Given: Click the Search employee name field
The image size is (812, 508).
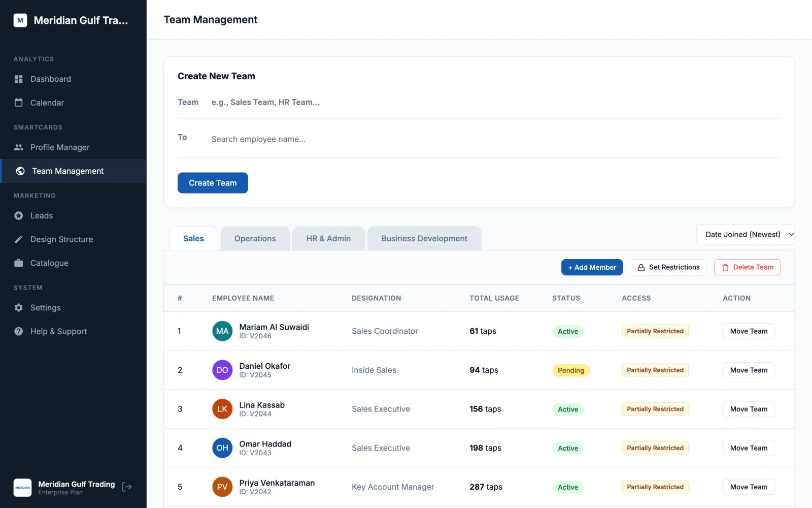Looking at the screenshot, I should point(495,139).
